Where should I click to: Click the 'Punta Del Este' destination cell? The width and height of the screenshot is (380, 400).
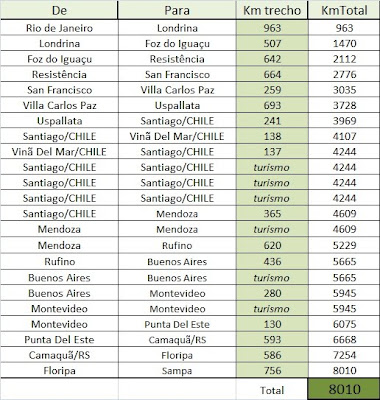(x=177, y=324)
